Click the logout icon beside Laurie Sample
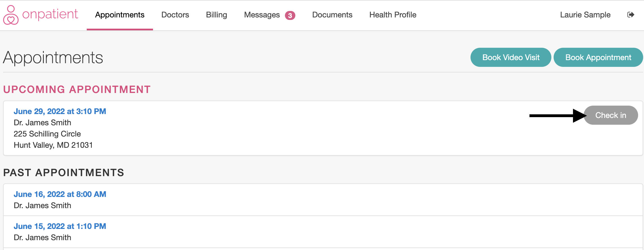This screenshot has height=250, width=644. pos(631,15)
